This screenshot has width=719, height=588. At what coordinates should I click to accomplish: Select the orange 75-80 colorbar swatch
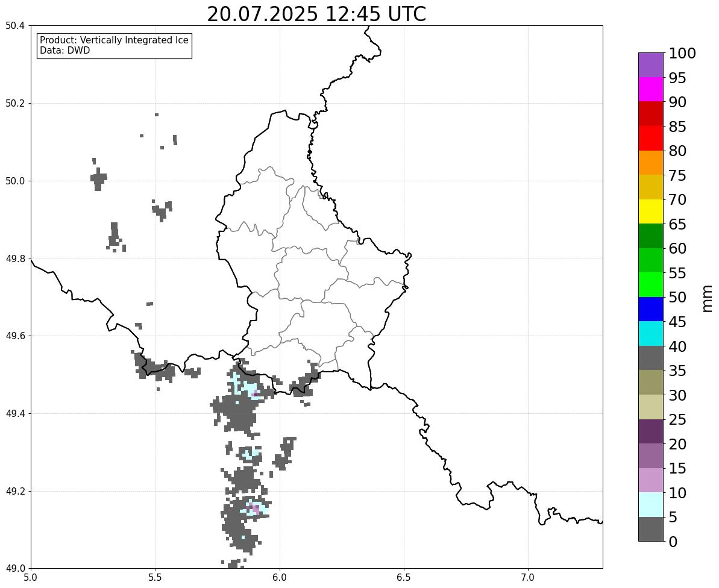pyautogui.click(x=651, y=163)
